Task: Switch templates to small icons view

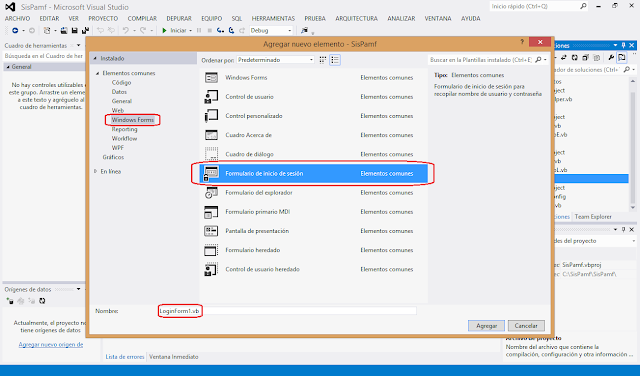Action: pos(322,60)
